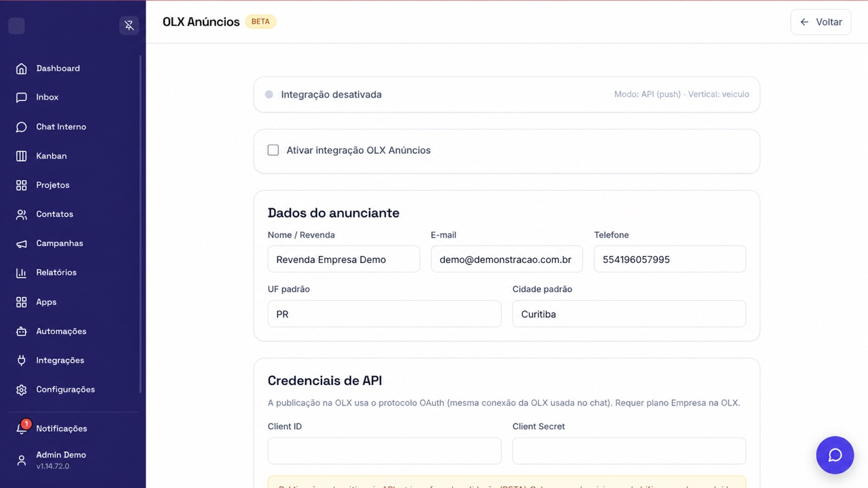
Task: Click the 'Credenciais de API' heading
Action: (x=325, y=381)
